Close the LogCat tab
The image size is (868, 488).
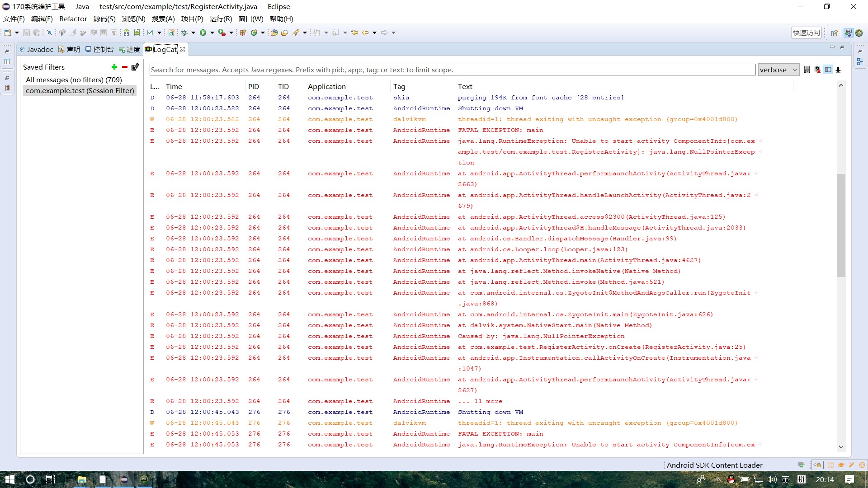pyautogui.click(x=183, y=49)
